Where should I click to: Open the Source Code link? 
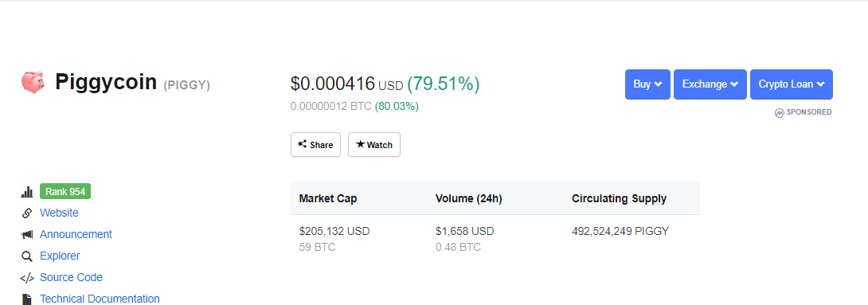tap(71, 278)
